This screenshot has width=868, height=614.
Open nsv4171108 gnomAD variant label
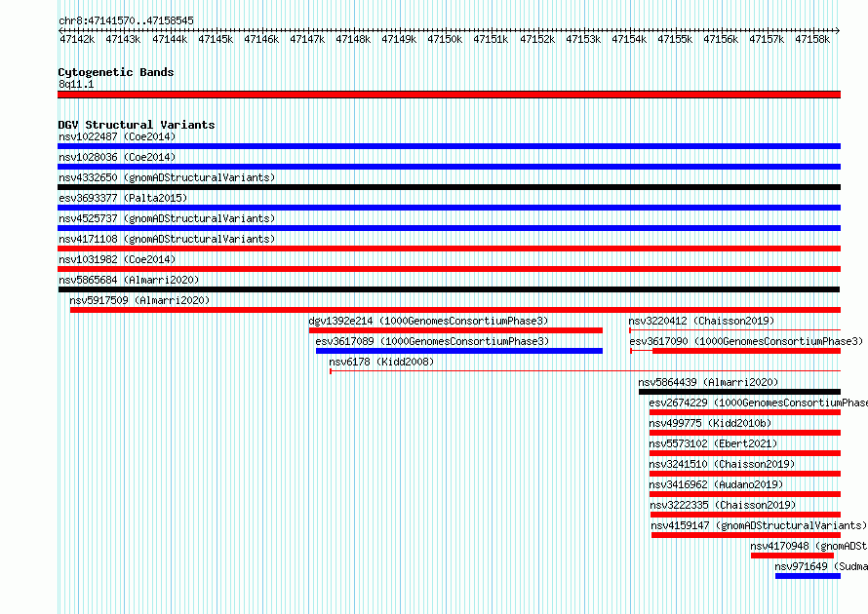tap(167, 239)
